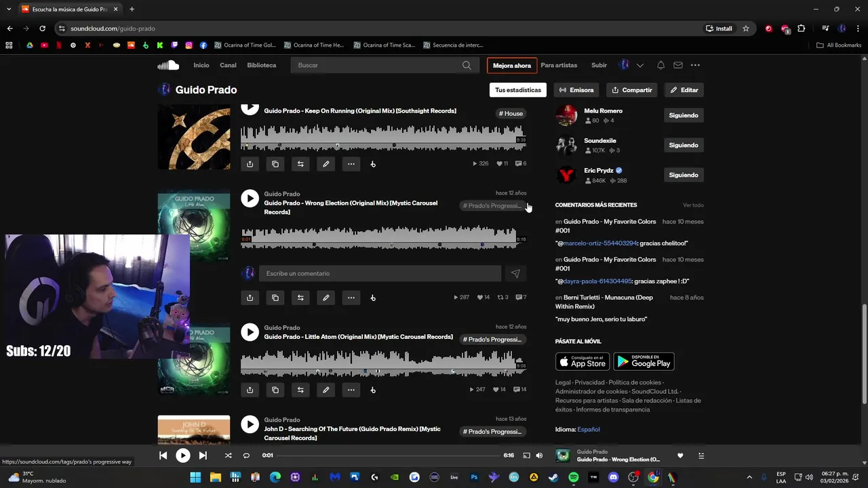
Task: Skip to previous track in player
Action: 163,455
